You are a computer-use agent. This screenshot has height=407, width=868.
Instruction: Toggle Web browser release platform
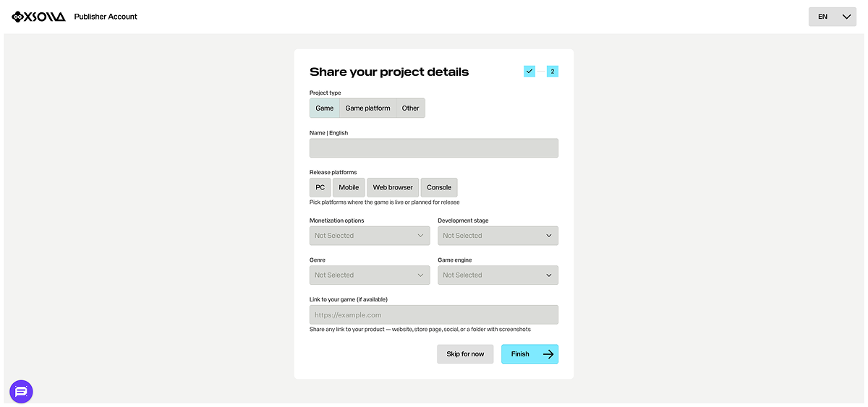(393, 187)
